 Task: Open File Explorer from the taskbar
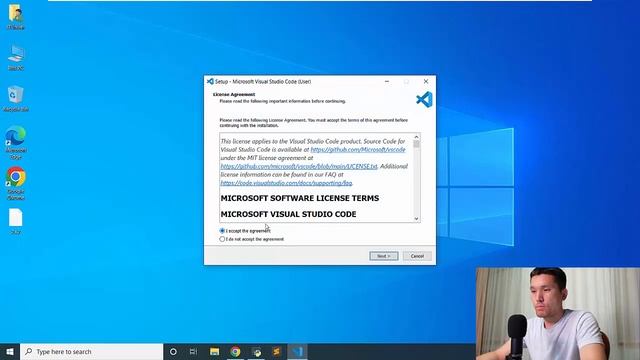214,351
